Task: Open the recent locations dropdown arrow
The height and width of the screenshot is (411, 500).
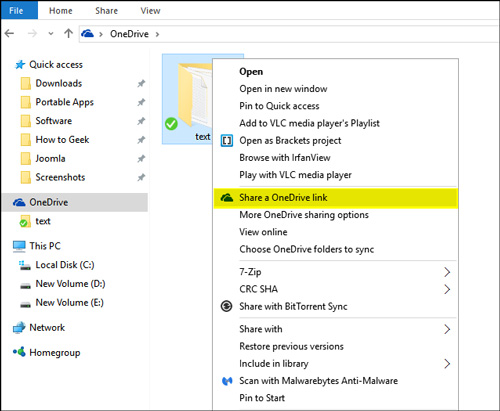Action: point(51,34)
